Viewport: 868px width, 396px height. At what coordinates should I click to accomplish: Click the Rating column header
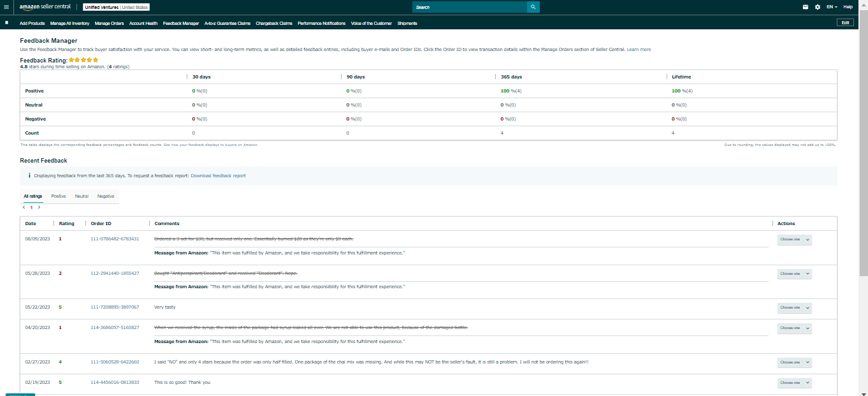[67, 223]
